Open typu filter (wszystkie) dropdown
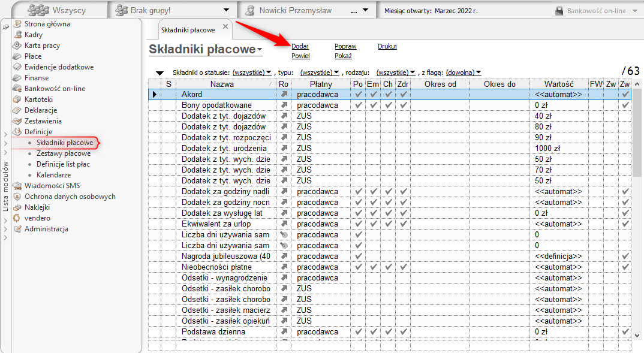The height and width of the screenshot is (353, 644). click(x=320, y=73)
